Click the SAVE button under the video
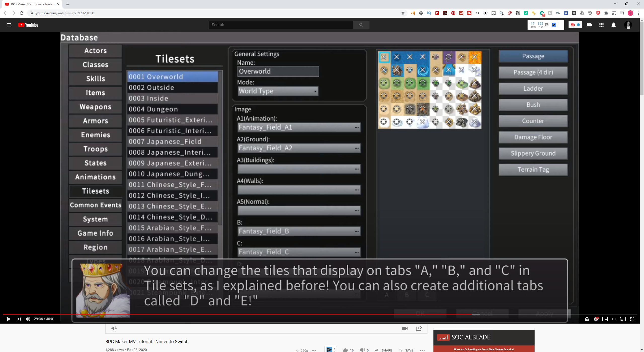This screenshot has height=352, width=644. (406, 350)
